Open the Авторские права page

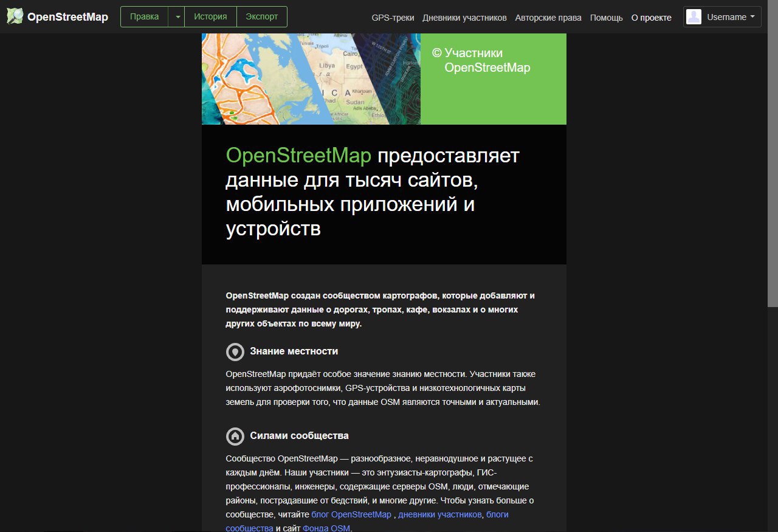click(548, 18)
